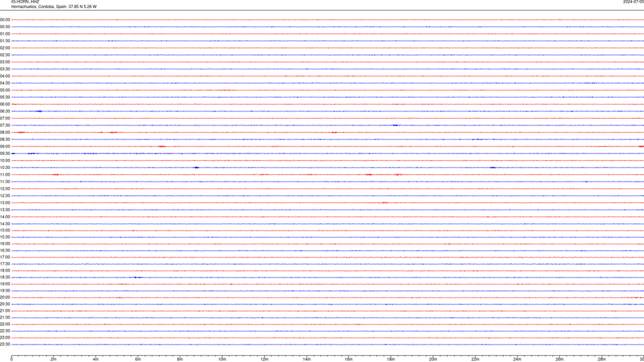Pick the 18:00 time label

point(5,270)
